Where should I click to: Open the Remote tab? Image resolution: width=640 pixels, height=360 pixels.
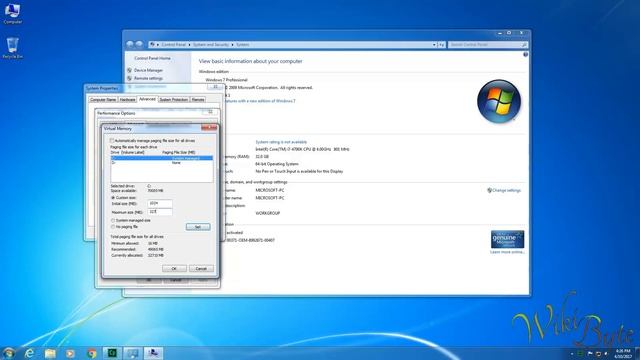click(x=198, y=100)
